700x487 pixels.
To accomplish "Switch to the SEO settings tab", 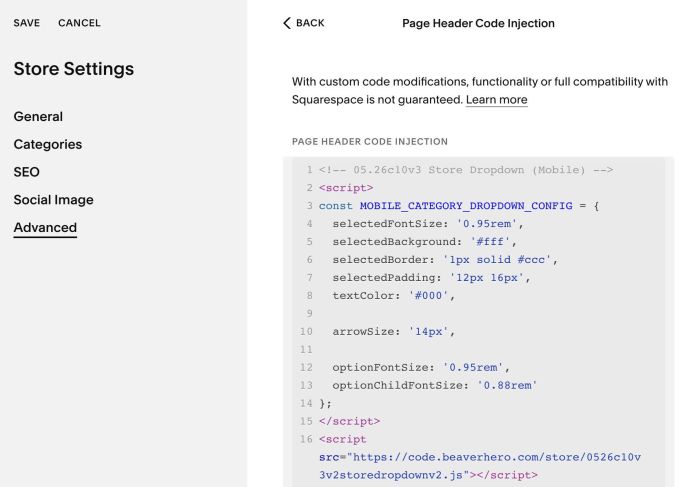I will pos(26,172).
